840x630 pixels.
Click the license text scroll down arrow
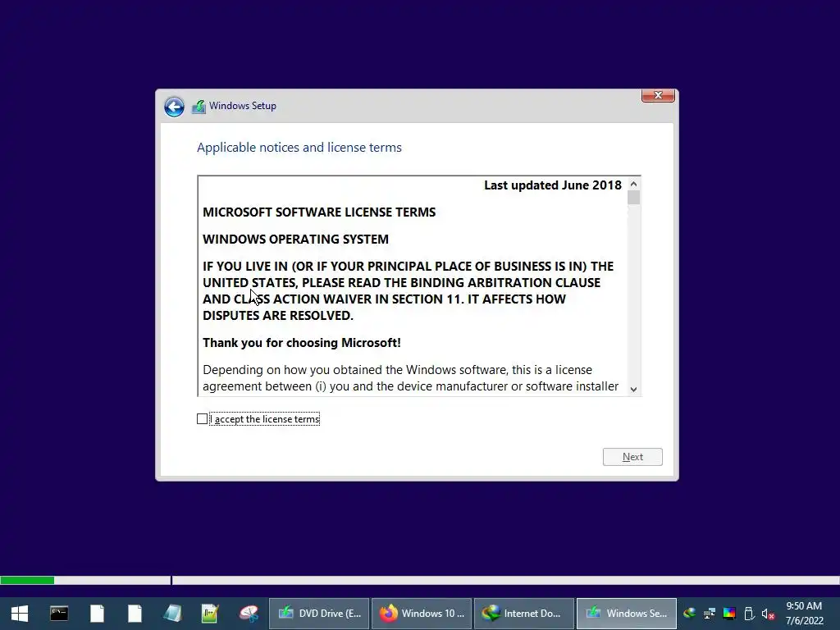pyautogui.click(x=634, y=390)
